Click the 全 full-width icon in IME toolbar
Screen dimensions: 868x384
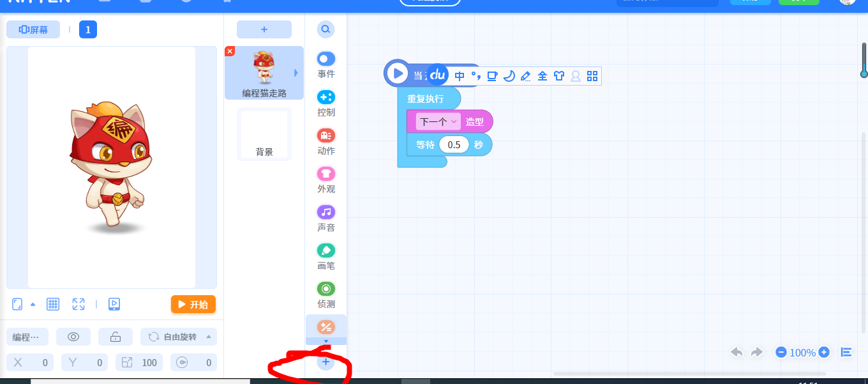pyautogui.click(x=542, y=76)
